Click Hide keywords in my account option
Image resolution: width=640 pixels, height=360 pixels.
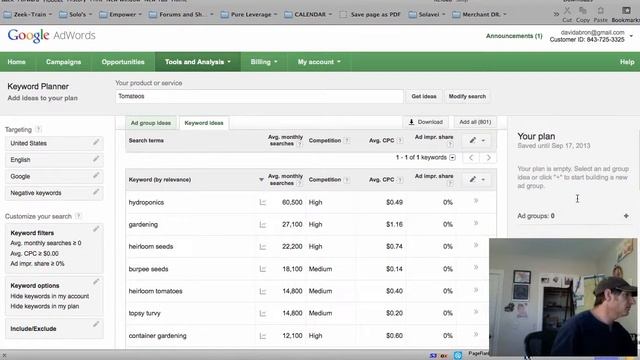(x=50, y=296)
